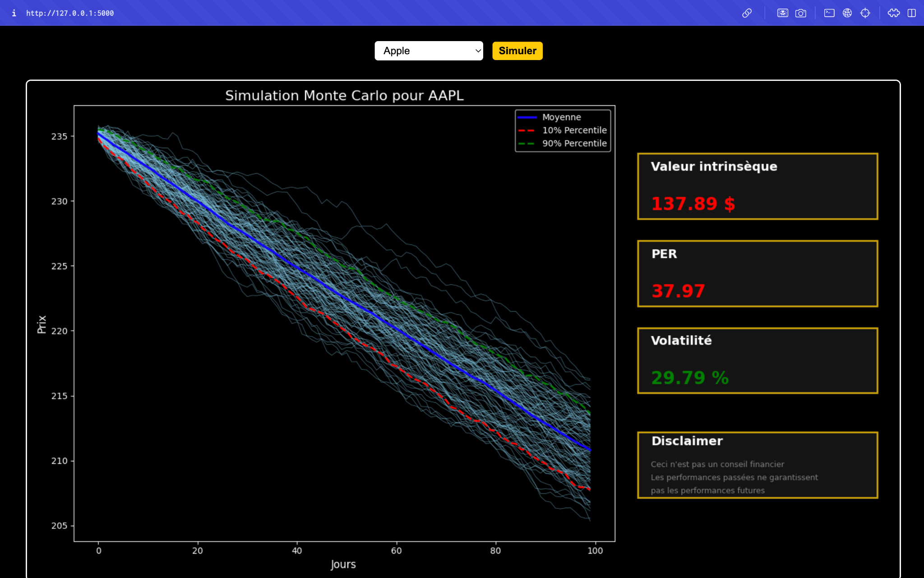Click the chart title Simulation Monte Carlo pour AAPL
The height and width of the screenshot is (578, 924).
click(x=344, y=95)
